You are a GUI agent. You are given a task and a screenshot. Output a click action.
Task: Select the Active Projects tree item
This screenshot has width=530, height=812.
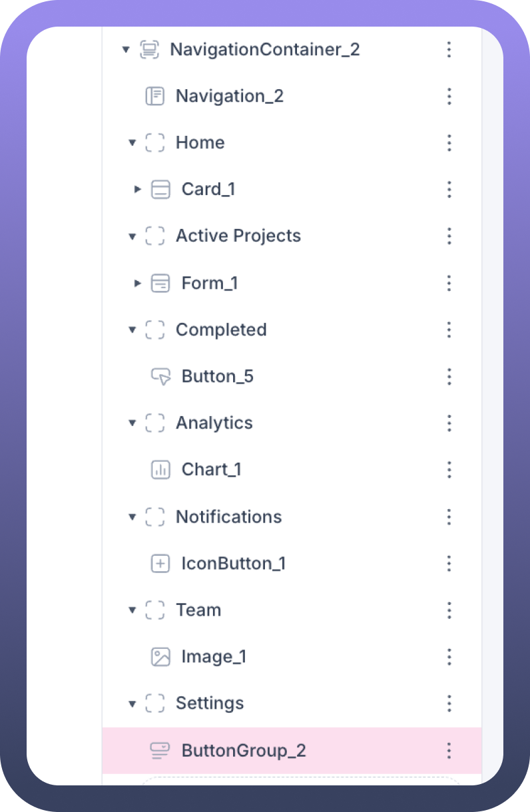point(238,236)
